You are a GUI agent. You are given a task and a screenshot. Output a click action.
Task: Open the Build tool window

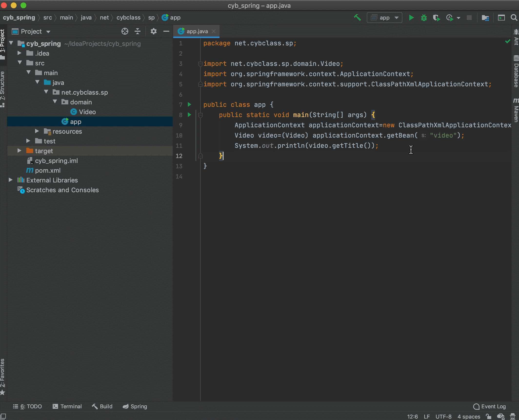[102, 407]
